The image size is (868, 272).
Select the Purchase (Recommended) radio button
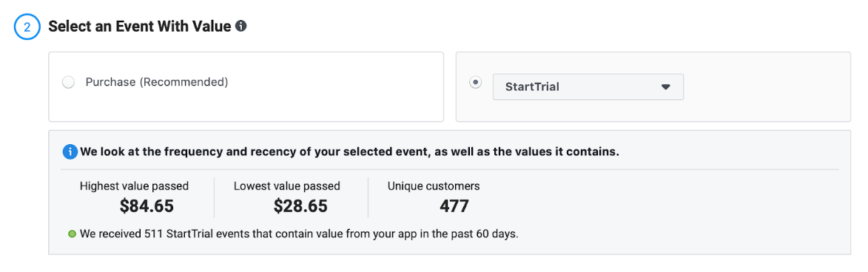pos(69,83)
